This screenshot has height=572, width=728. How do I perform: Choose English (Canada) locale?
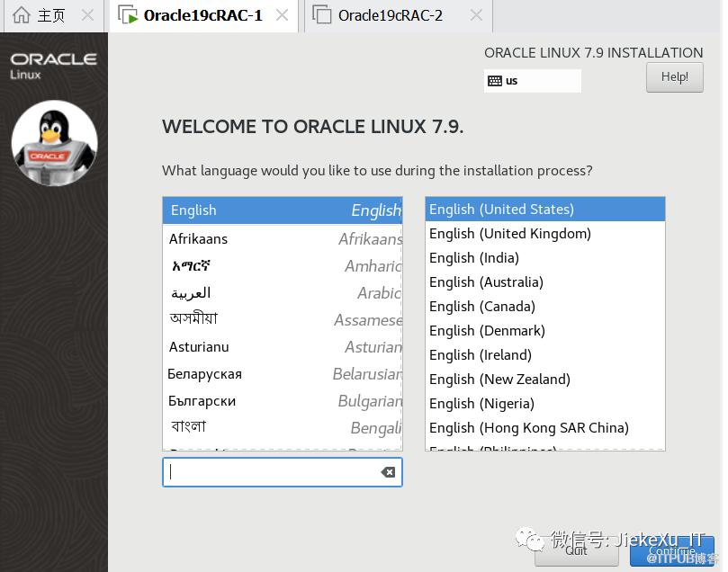(544, 307)
